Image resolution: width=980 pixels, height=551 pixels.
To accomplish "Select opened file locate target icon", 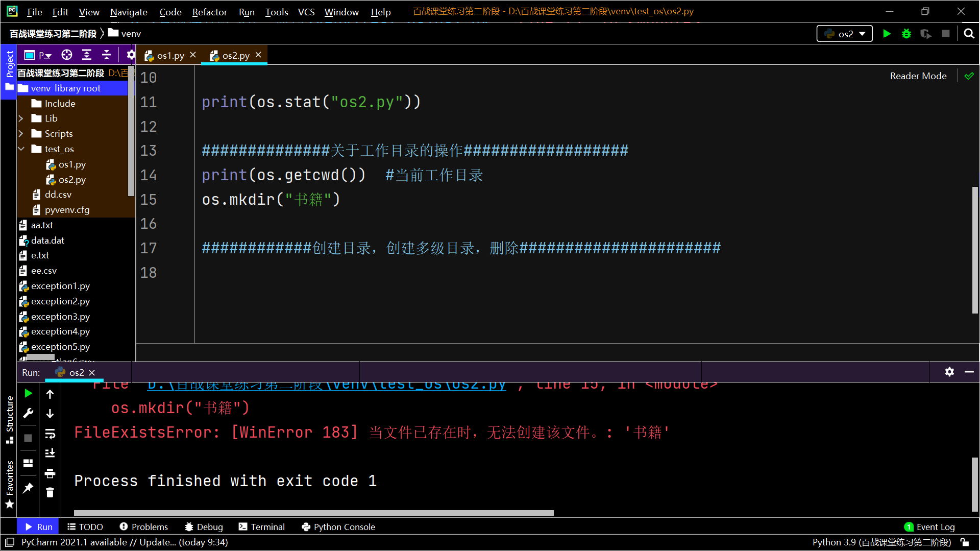I will point(67,55).
